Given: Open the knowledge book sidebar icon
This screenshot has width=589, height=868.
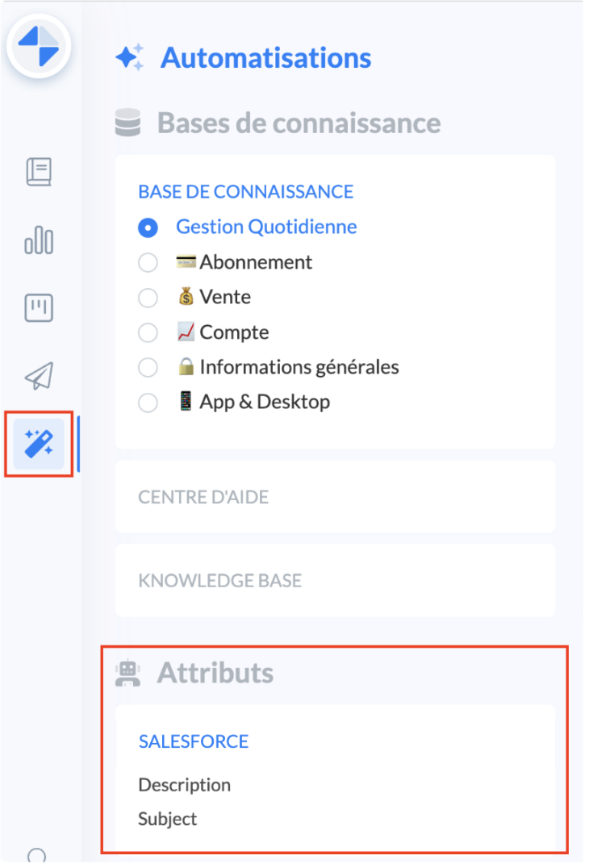Looking at the screenshot, I should click(39, 172).
